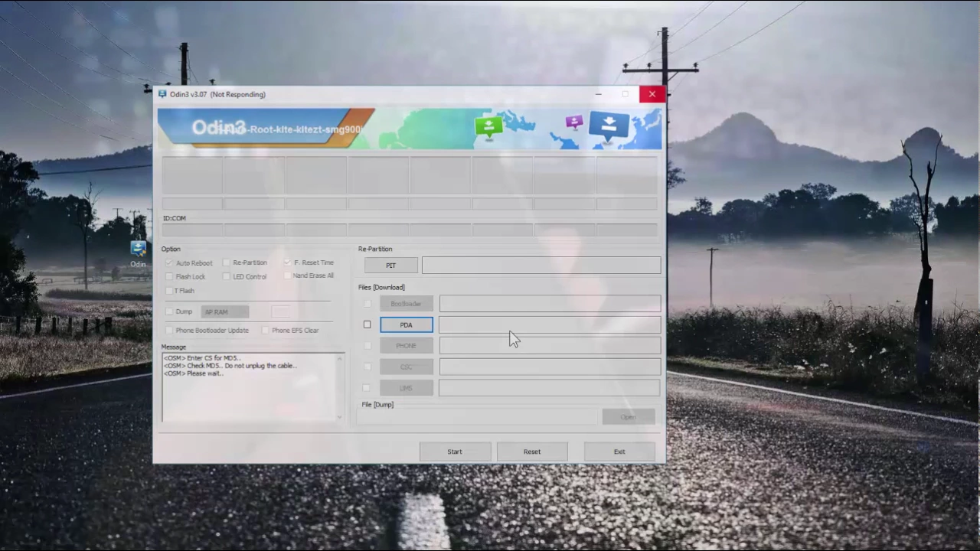Screen dimensions: 980x551
Task: Maximize the Odin3 window
Action: 626,94
